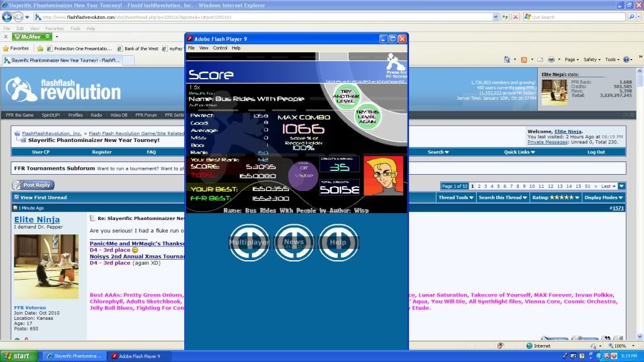The height and width of the screenshot is (362, 644).
Task: Open View menu in Flash Player
Action: (204, 48)
